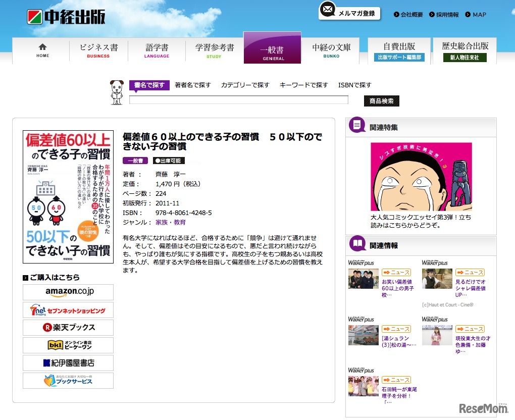The height and width of the screenshot is (420, 515).
Task: Select the ISBNで探す search mode
Action: (x=355, y=85)
